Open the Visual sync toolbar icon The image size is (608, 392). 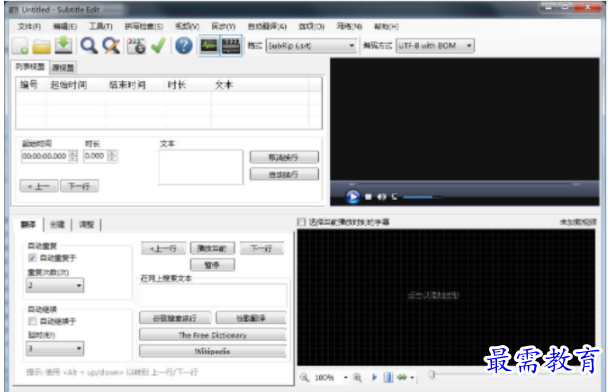tap(136, 46)
